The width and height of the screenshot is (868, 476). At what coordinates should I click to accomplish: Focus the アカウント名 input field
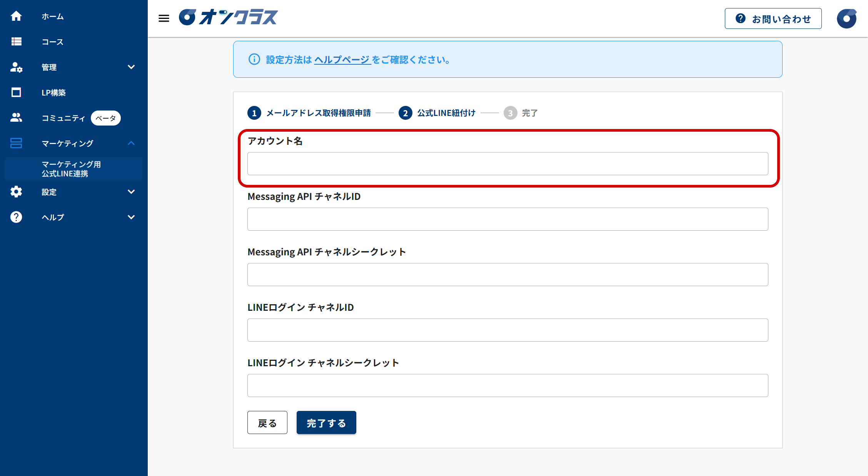click(x=507, y=164)
